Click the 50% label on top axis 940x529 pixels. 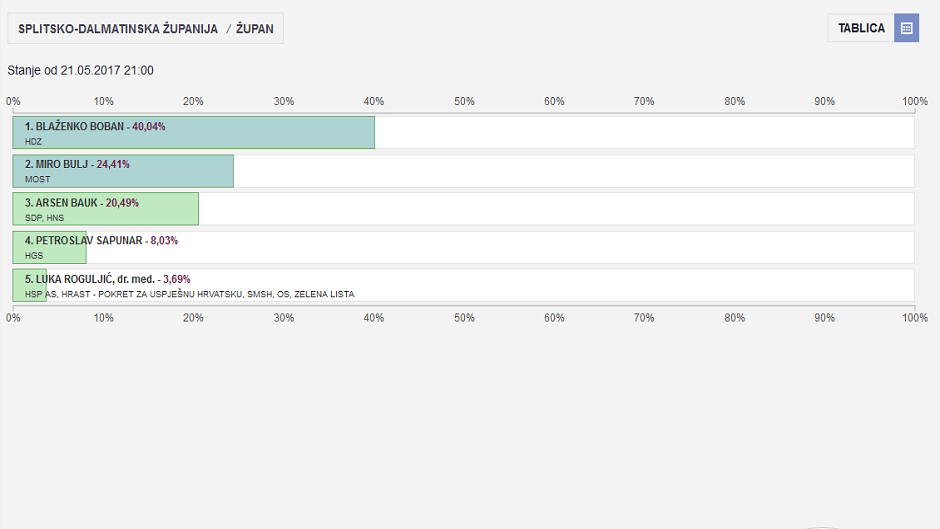(x=464, y=101)
